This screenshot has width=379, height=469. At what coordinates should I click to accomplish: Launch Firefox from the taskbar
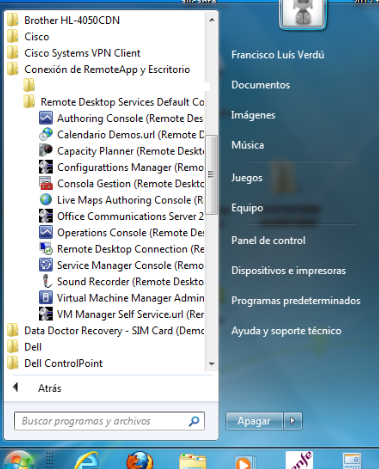pyautogui.click(x=140, y=460)
